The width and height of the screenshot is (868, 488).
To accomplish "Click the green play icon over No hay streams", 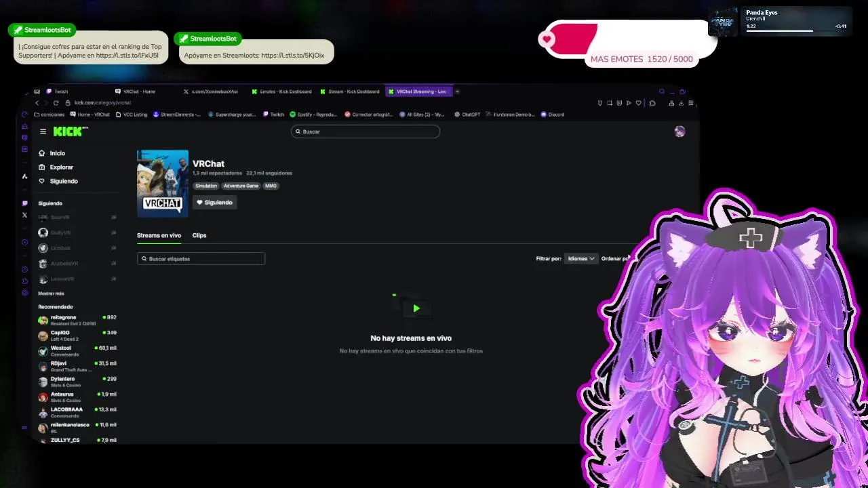I will [x=416, y=308].
